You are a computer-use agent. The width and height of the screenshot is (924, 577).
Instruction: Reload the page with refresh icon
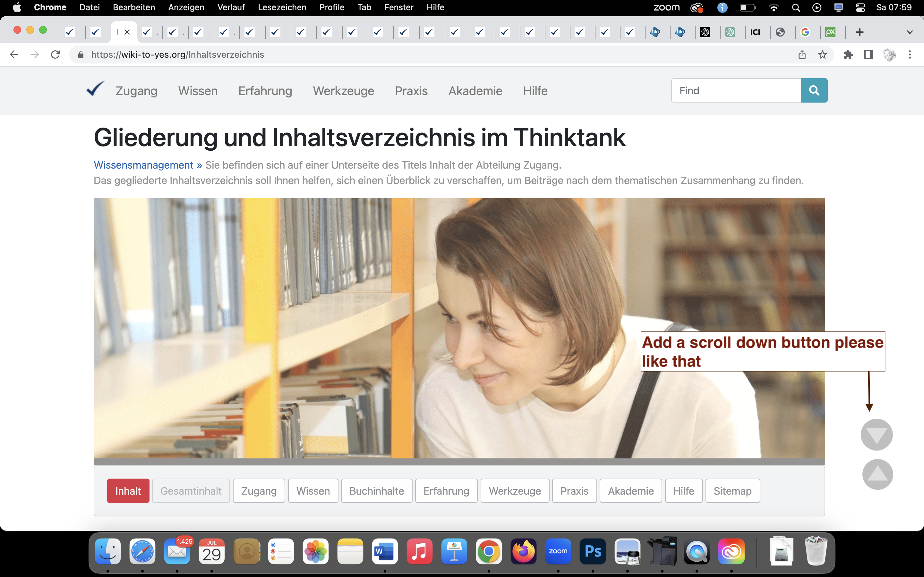click(x=56, y=54)
